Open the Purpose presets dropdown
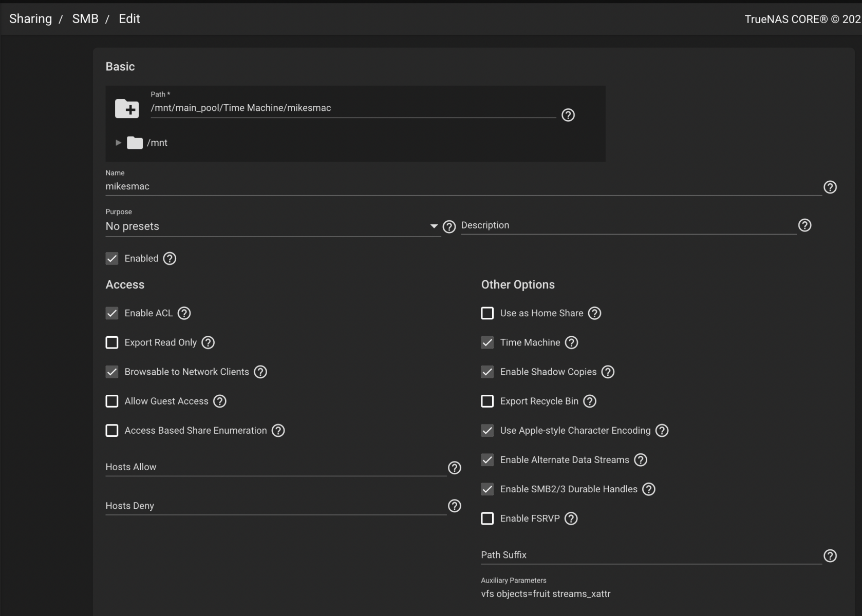The width and height of the screenshot is (862, 616). pyautogui.click(x=272, y=226)
